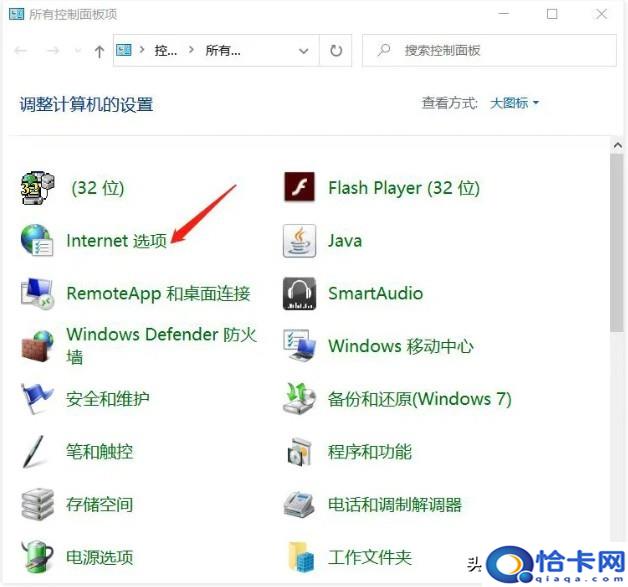This screenshot has width=628, height=587.
Task: Open the Internet 选项 globe icon
Action: pos(37,241)
